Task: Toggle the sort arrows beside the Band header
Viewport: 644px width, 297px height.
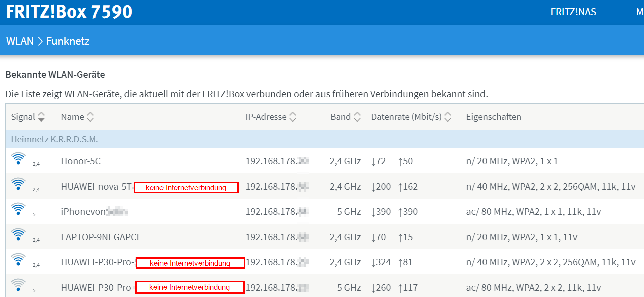Action: click(x=357, y=117)
